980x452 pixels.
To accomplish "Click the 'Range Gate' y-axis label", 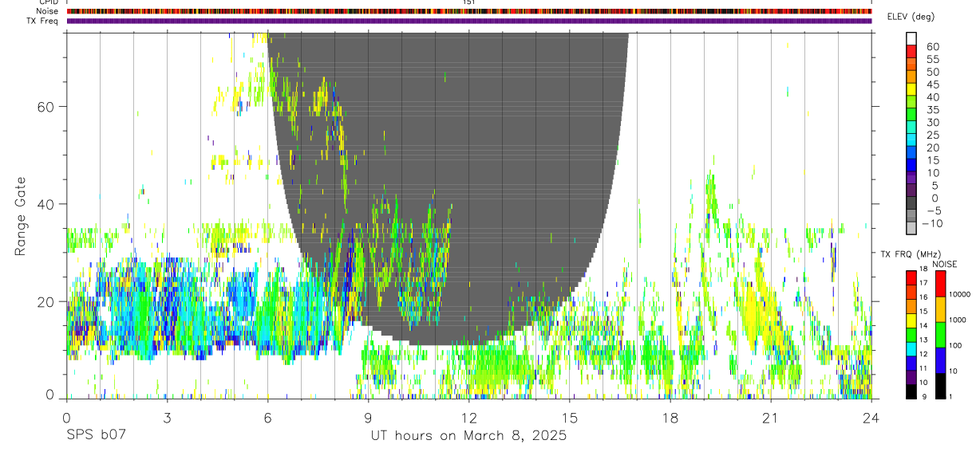I will pos(22,216).
